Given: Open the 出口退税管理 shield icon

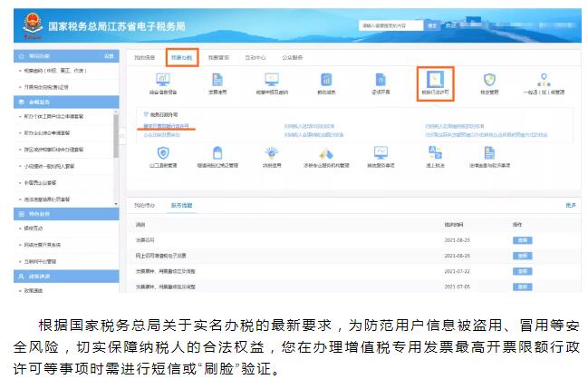Looking at the screenshot, I should [163, 153].
